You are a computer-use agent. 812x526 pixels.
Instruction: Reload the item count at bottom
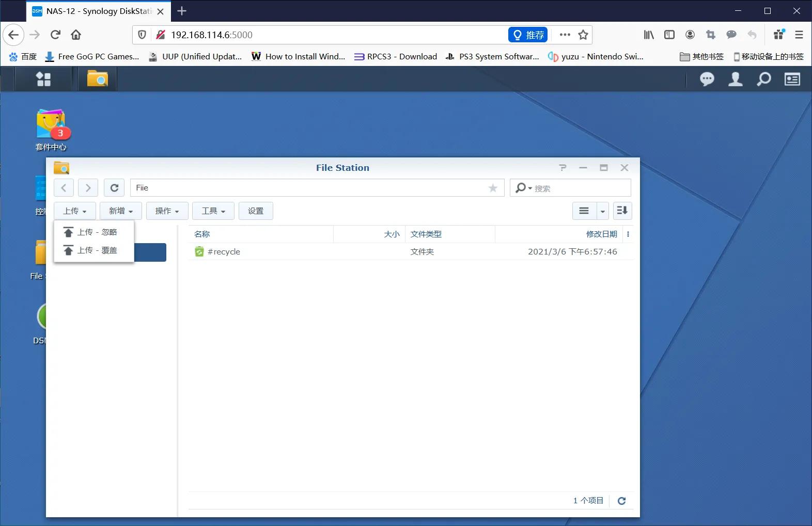[x=621, y=501]
